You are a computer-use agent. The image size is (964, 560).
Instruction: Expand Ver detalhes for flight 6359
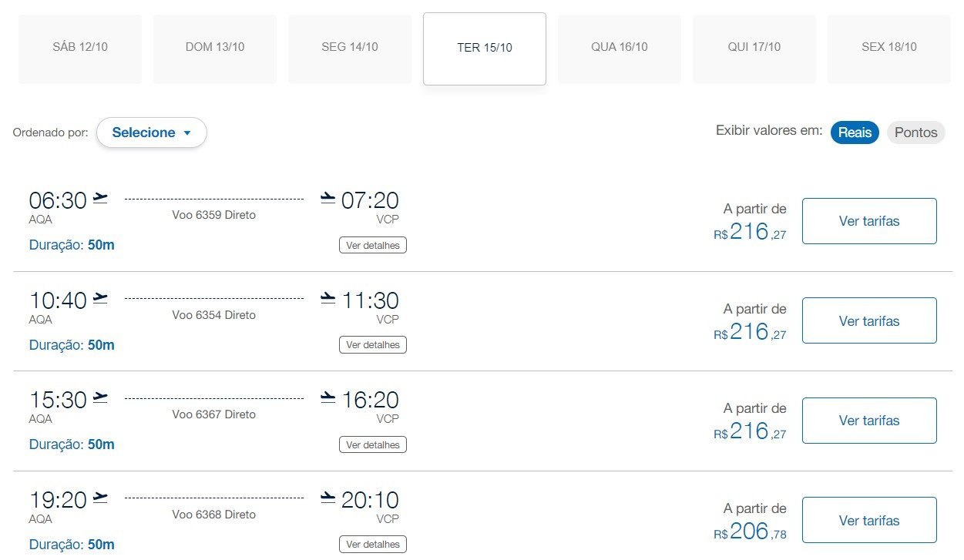373,245
